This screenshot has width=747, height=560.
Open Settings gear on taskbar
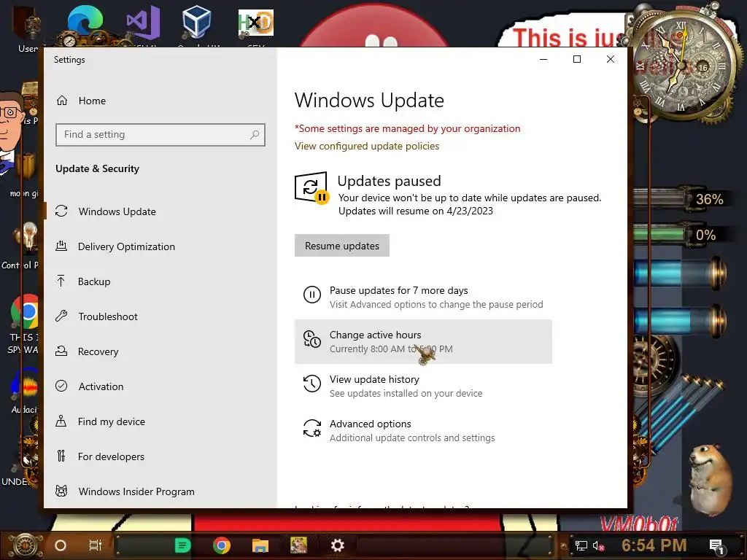[337, 545]
